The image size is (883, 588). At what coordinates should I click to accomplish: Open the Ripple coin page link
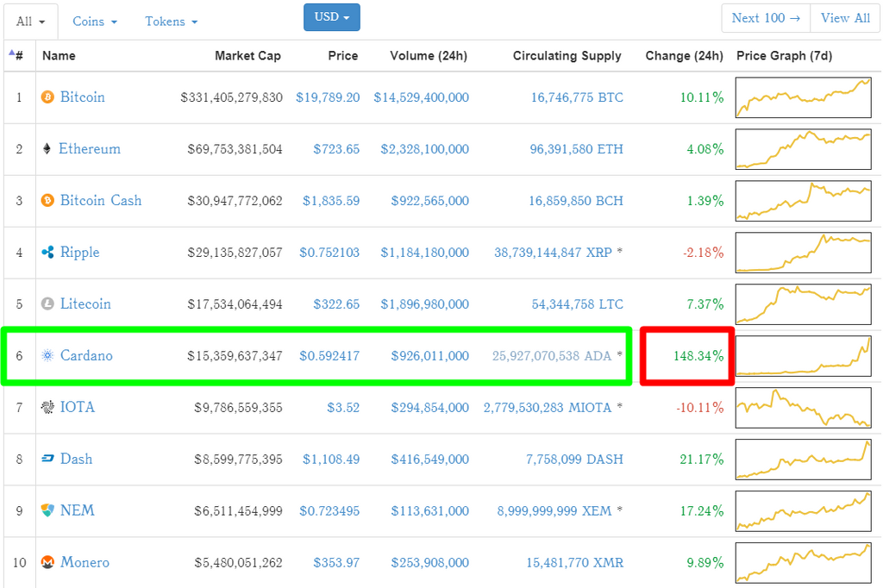[79, 253]
